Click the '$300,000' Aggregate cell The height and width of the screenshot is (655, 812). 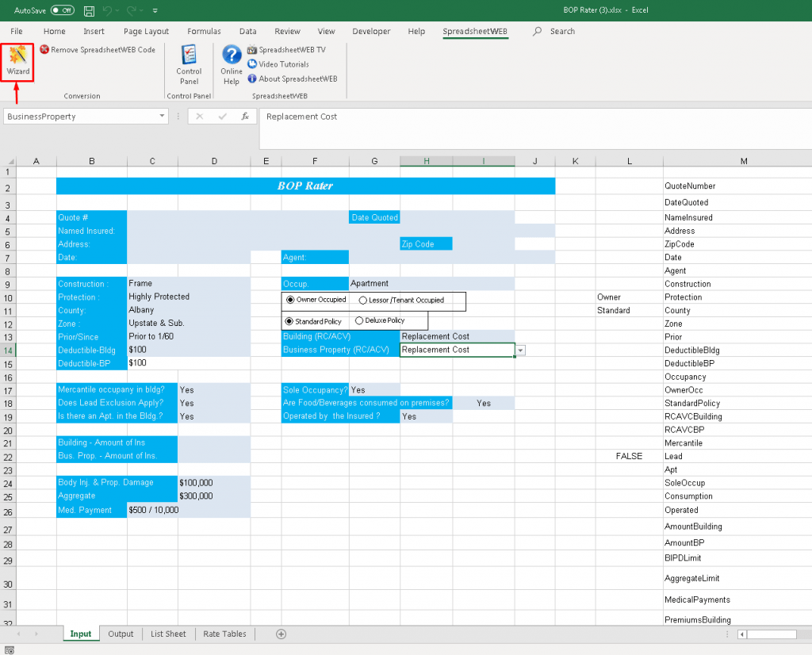[214, 496]
